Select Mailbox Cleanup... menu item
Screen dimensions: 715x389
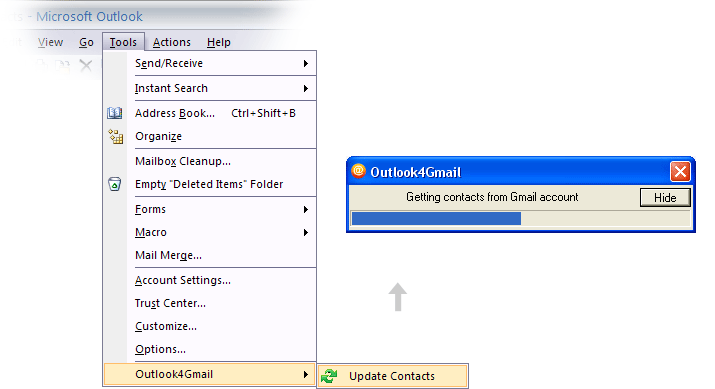pos(210,161)
